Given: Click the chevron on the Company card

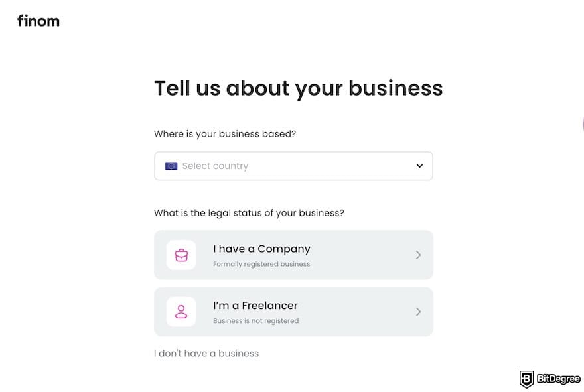Looking at the screenshot, I should coord(419,255).
